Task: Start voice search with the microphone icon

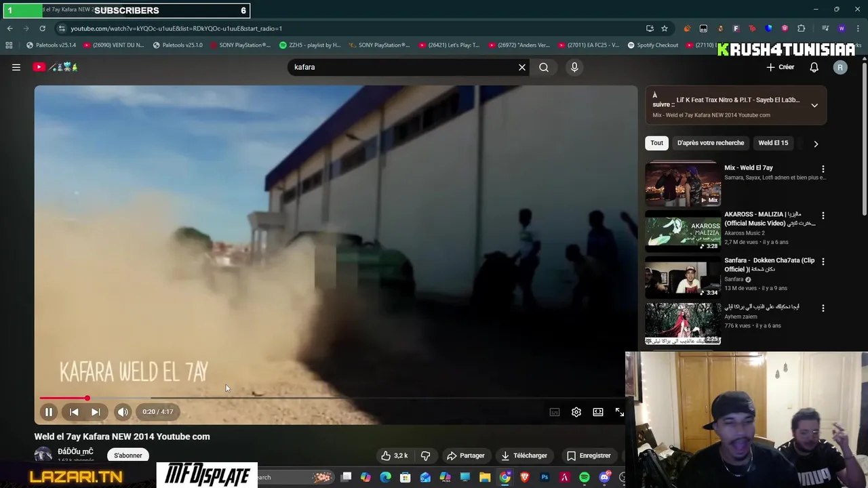Action: (x=574, y=67)
